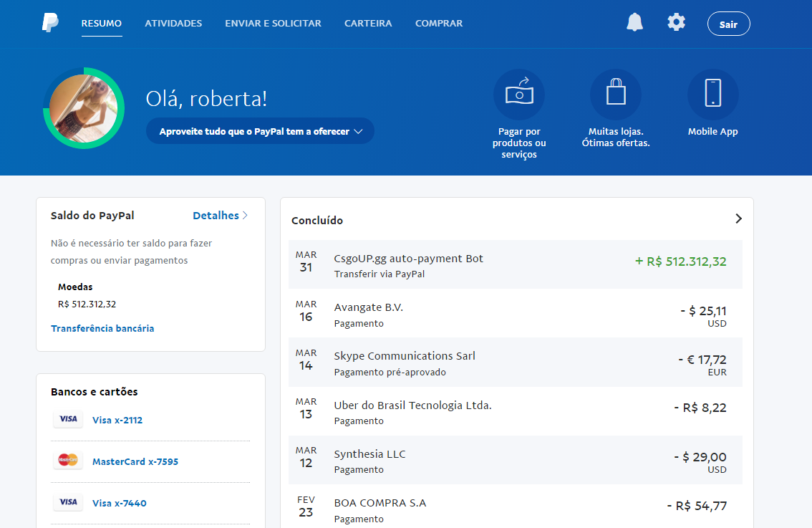Expand the Concluído section arrow
The image size is (812, 528).
[x=738, y=219]
